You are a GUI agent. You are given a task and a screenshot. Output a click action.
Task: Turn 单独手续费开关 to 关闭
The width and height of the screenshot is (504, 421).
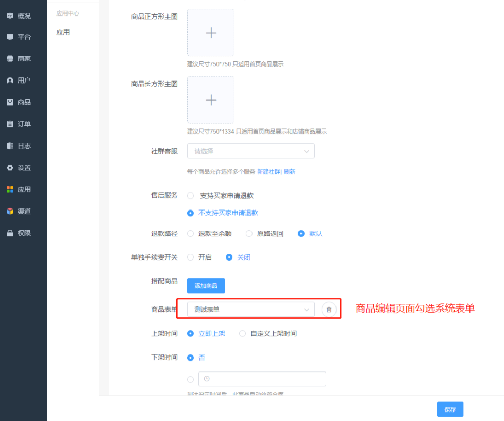click(x=229, y=257)
